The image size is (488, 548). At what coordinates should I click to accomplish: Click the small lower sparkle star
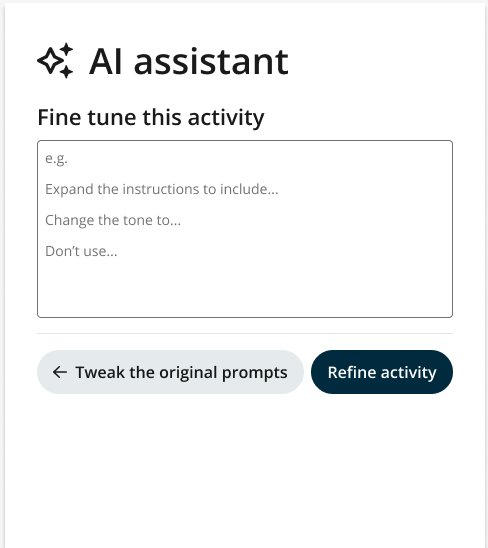coord(66,72)
